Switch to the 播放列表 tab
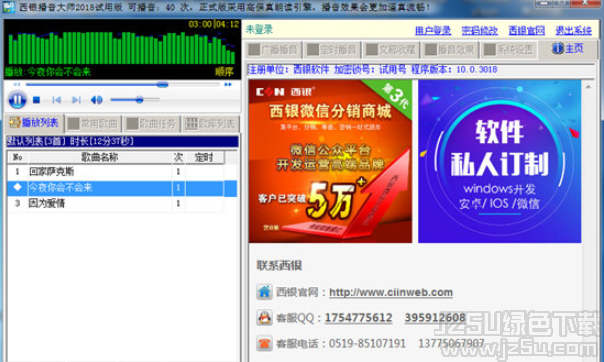This screenshot has height=362, width=604. [34, 123]
